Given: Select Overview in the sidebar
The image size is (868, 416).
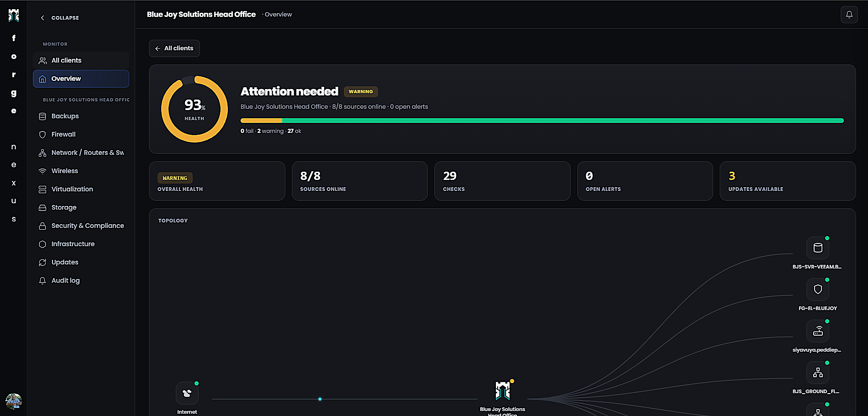Looking at the screenshot, I should pos(81,79).
